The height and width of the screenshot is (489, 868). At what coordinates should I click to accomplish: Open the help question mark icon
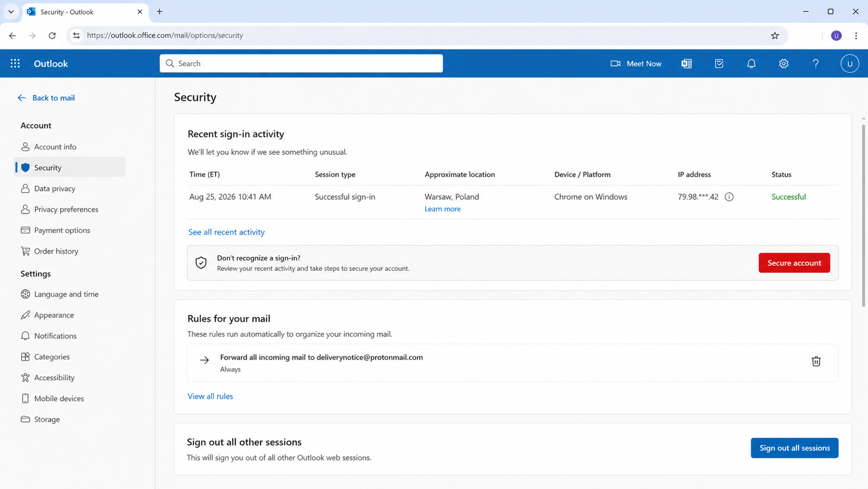click(816, 63)
